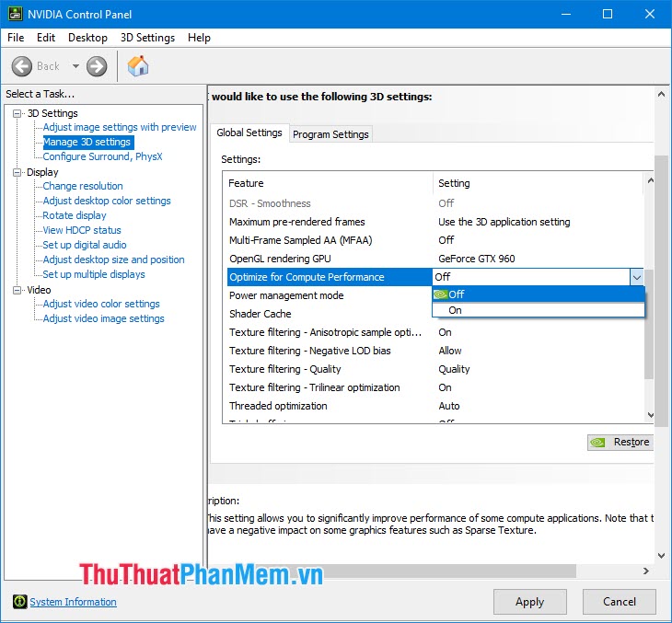Open Adjust video image settings
The image size is (672, 623).
[103, 318]
